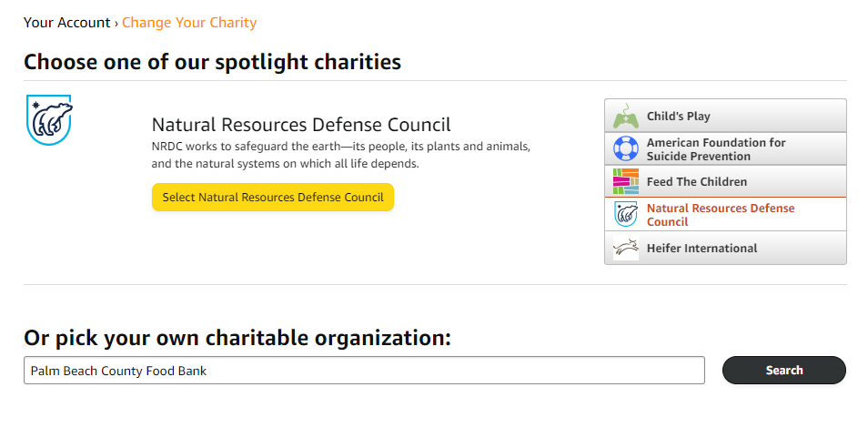The image size is (868, 428).
Task: Choose the Natural Resources Defense Council tab
Action: click(x=725, y=215)
